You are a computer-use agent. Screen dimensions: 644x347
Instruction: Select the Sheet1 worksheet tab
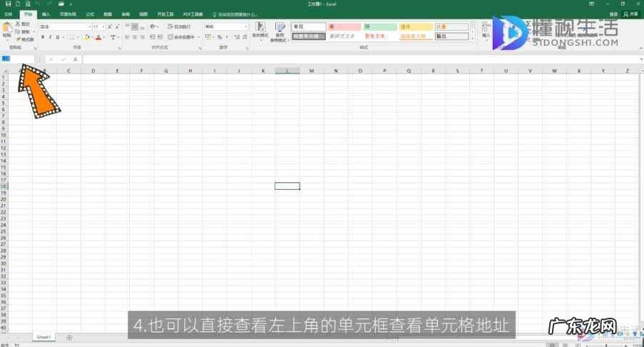click(x=44, y=337)
